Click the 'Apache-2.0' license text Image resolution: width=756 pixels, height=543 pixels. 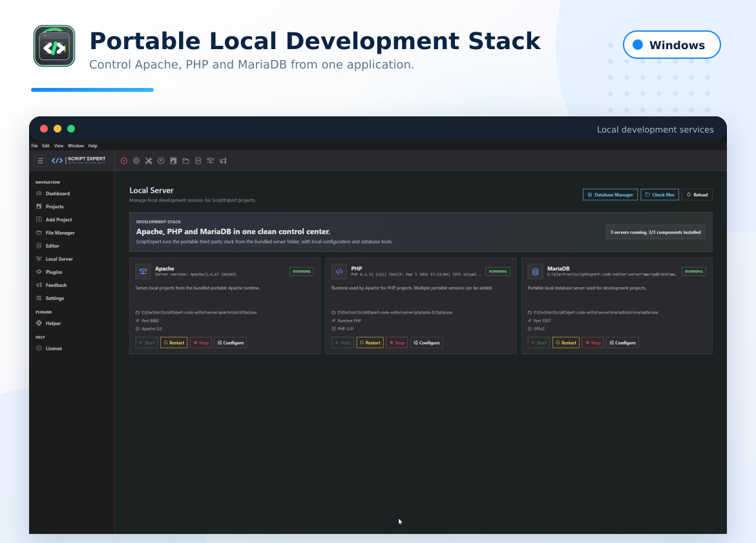coord(151,329)
